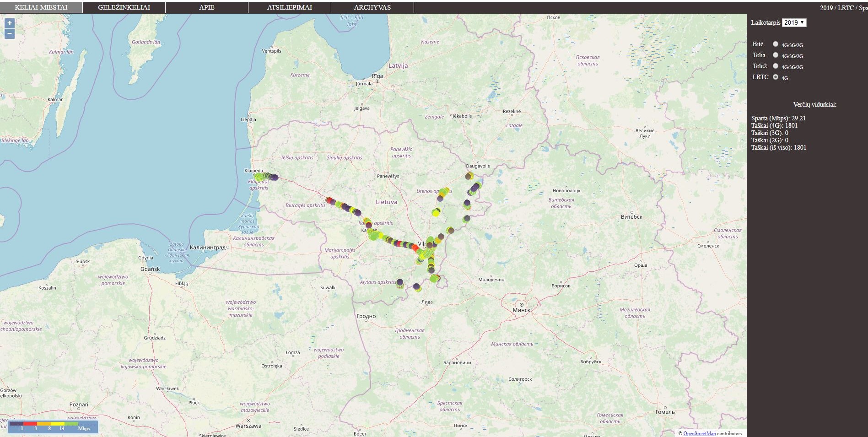Go to the ATSILIEPIMAI section
The image size is (868, 437).
coord(290,7)
